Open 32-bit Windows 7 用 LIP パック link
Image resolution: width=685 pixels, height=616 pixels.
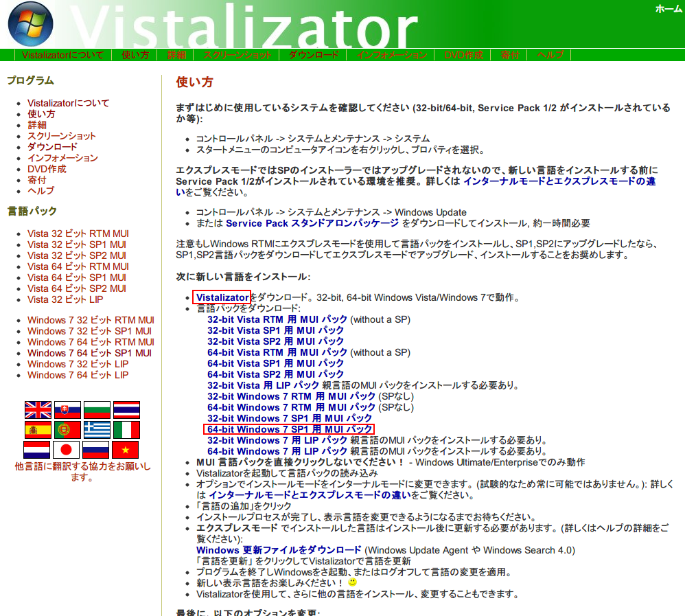tap(277, 440)
